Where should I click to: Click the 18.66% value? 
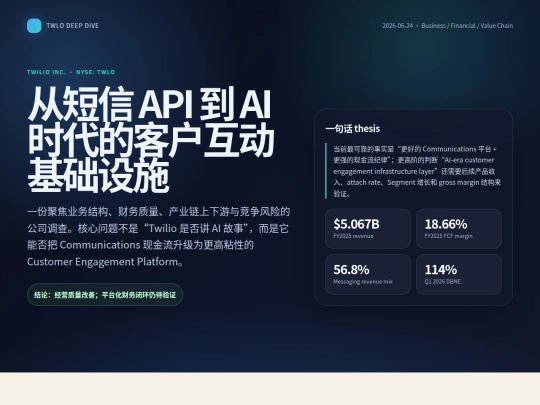pos(446,224)
